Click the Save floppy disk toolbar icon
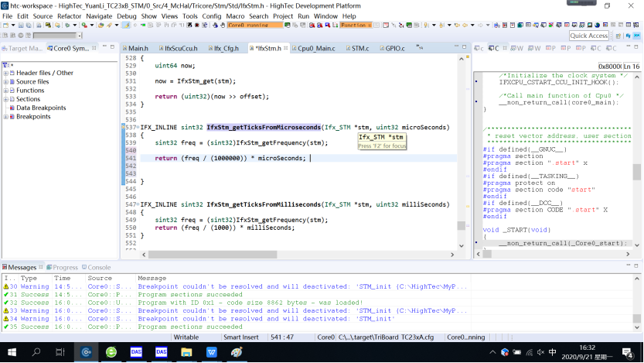 21,25
